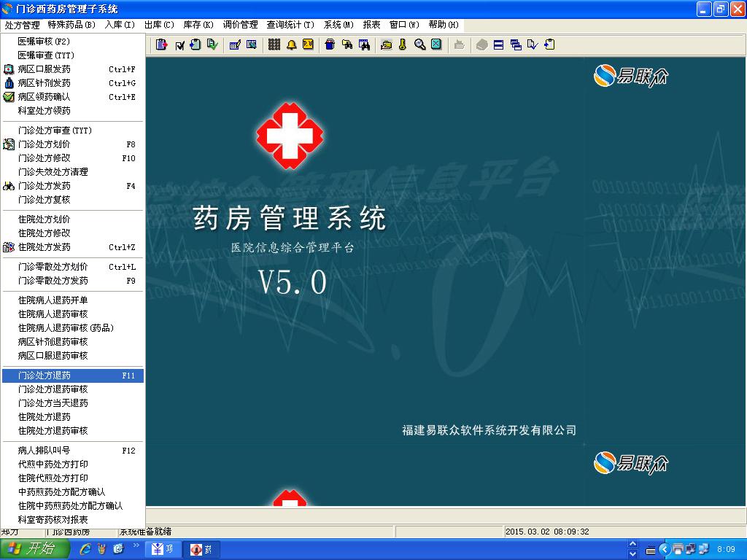The height and width of the screenshot is (560, 747).
Task: Open the 调价管理 menu
Action: click(x=240, y=25)
